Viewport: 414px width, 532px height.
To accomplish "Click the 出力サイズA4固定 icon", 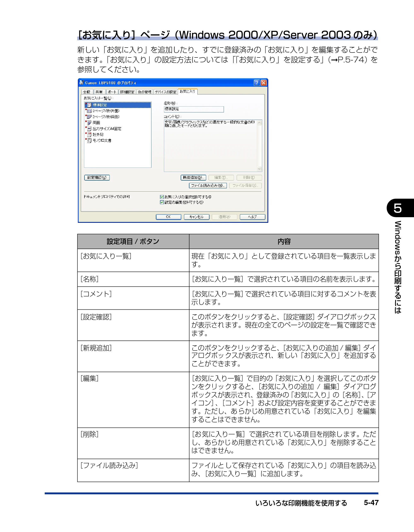I will pyautogui.click(x=89, y=129).
